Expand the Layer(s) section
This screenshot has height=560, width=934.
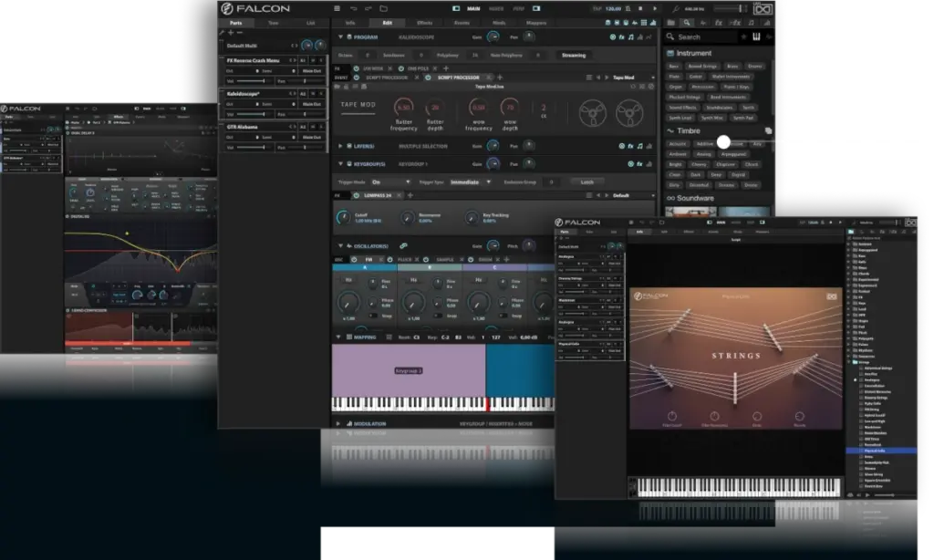[x=340, y=146]
